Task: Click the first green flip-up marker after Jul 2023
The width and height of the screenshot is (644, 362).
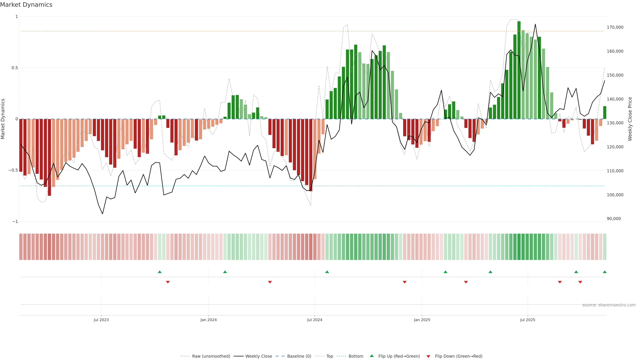Action: pos(160,272)
